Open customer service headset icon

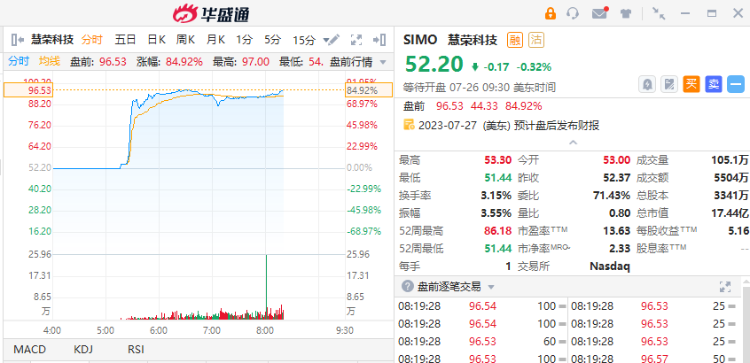pyautogui.click(x=573, y=13)
